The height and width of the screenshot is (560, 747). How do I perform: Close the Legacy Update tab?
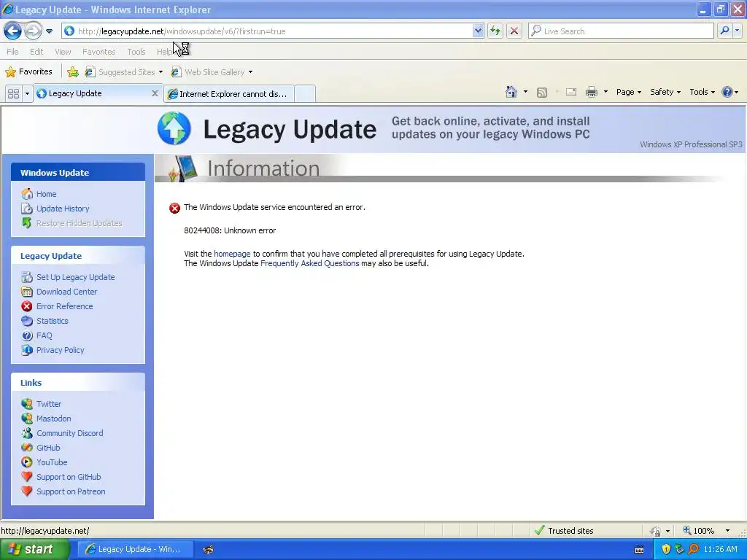point(155,93)
